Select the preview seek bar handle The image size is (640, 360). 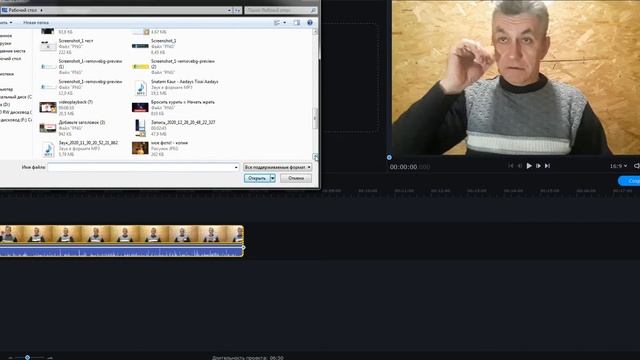(x=389, y=157)
